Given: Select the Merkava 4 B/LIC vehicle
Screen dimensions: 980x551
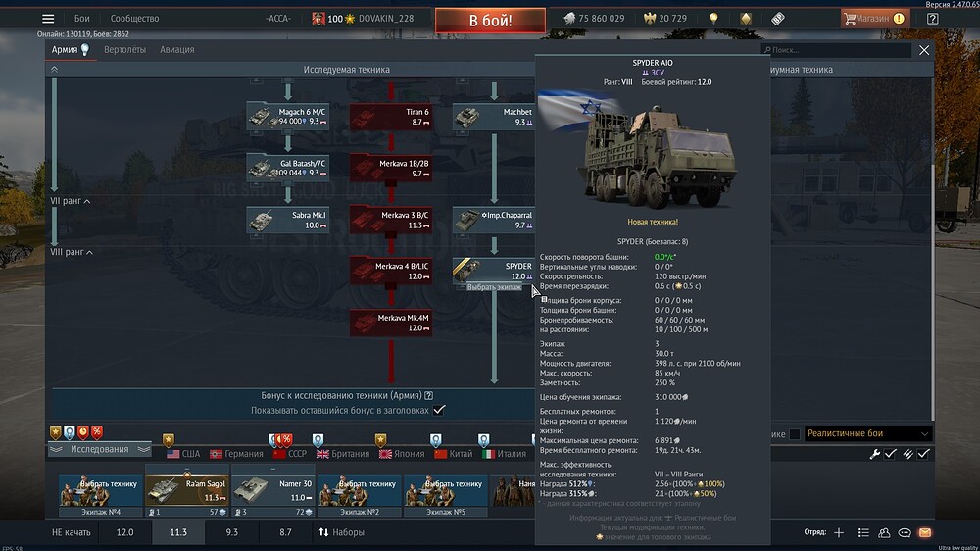Looking at the screenshot, I should pyautogui.click(x=391, y=271).
